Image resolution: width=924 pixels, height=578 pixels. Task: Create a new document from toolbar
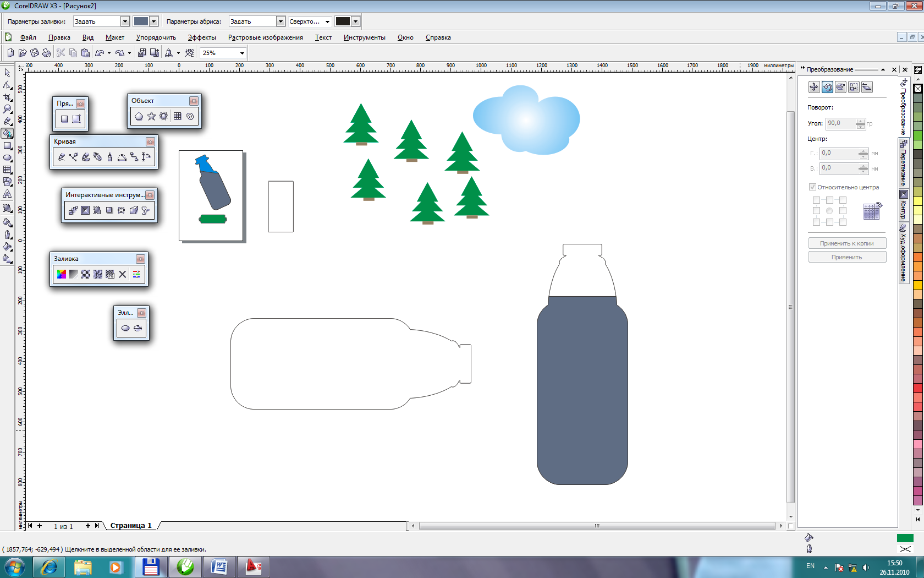10,53
